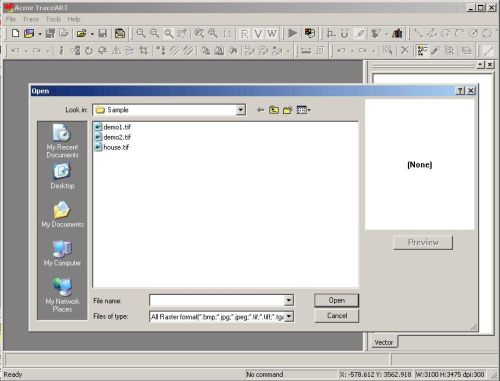The height and width of the screenshot is (381, 500).
Task: Click the back arrow beside Look in
Action: (261, 110)
